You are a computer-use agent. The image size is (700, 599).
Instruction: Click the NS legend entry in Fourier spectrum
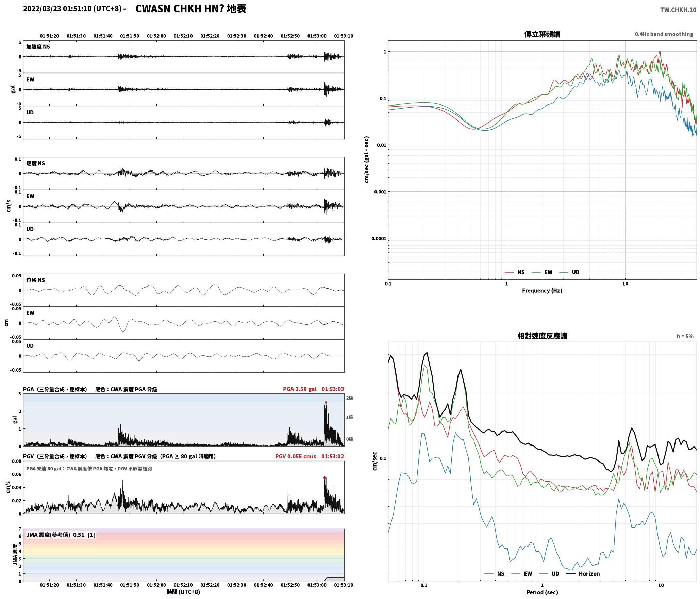(515, 272)
